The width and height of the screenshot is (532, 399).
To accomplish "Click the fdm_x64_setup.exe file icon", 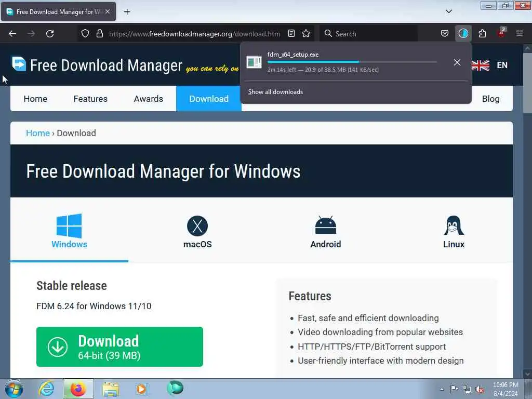I will point(254,62).
